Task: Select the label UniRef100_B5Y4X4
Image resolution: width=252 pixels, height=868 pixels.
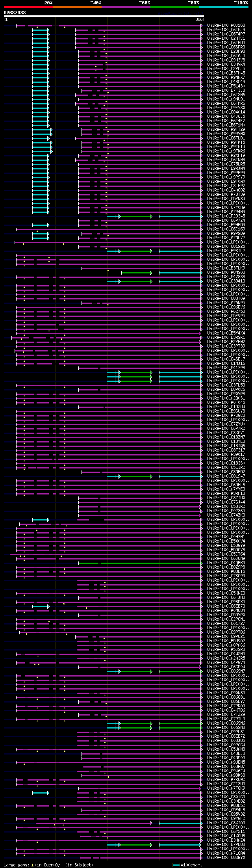Action: click(226, 333)
